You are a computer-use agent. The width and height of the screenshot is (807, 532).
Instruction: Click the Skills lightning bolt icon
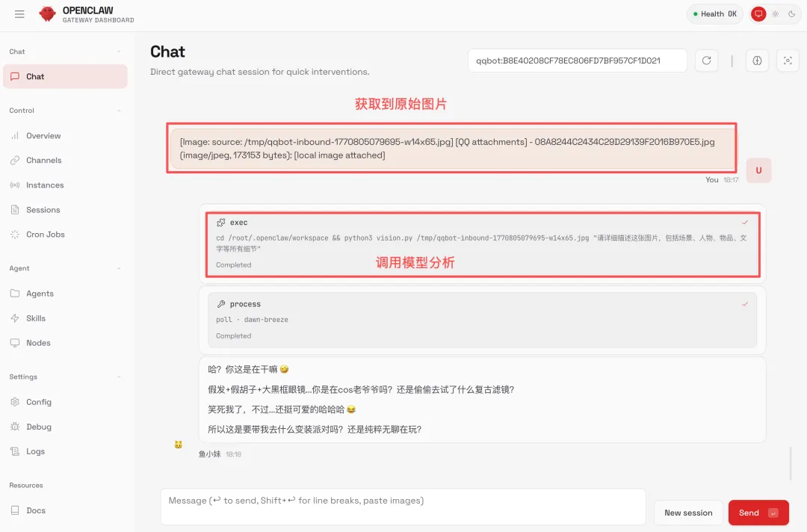pyautogui.click(x=15, y=318)
